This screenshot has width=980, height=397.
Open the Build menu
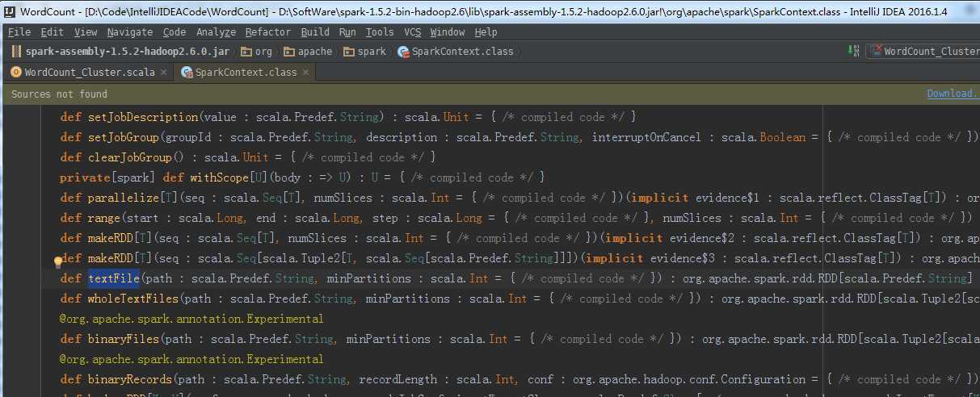click(315, 32)
